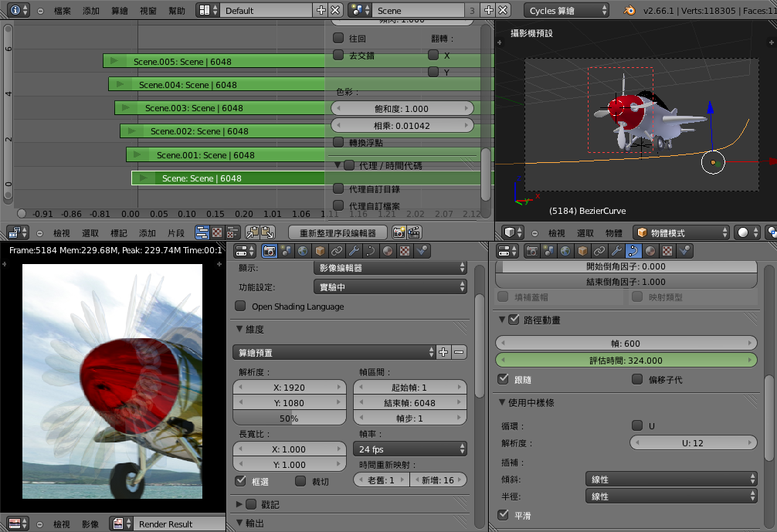Image resolution: width=777 pixels, height=532 pixels.
Task: Adjust the 50% resolution percentage slider
Action: 289,418
